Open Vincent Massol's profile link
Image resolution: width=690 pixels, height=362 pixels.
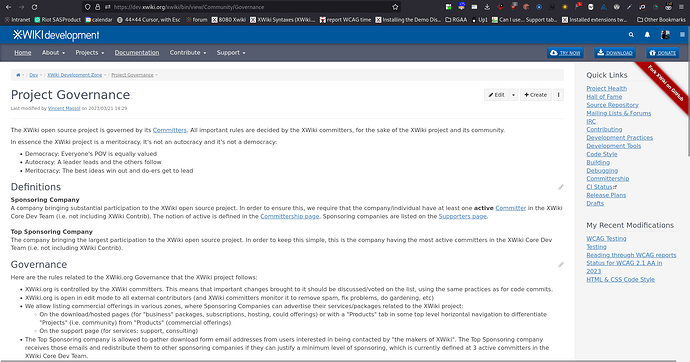(x=64, y=108)
